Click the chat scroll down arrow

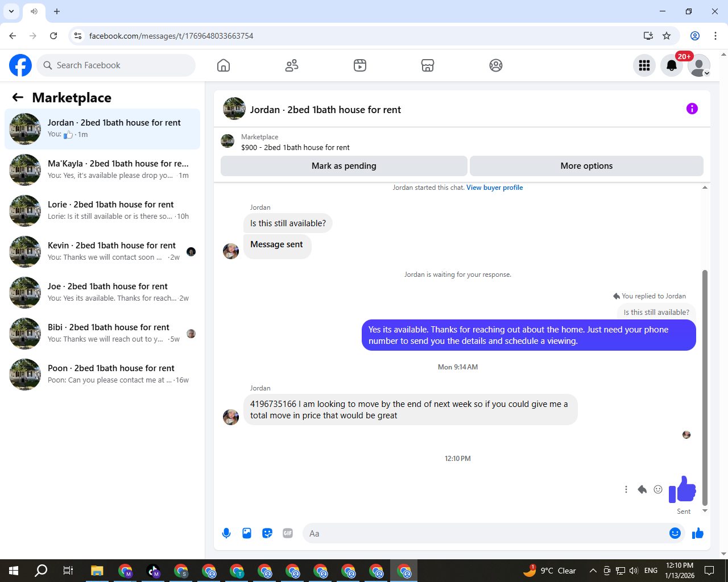(x=705, y=511)
